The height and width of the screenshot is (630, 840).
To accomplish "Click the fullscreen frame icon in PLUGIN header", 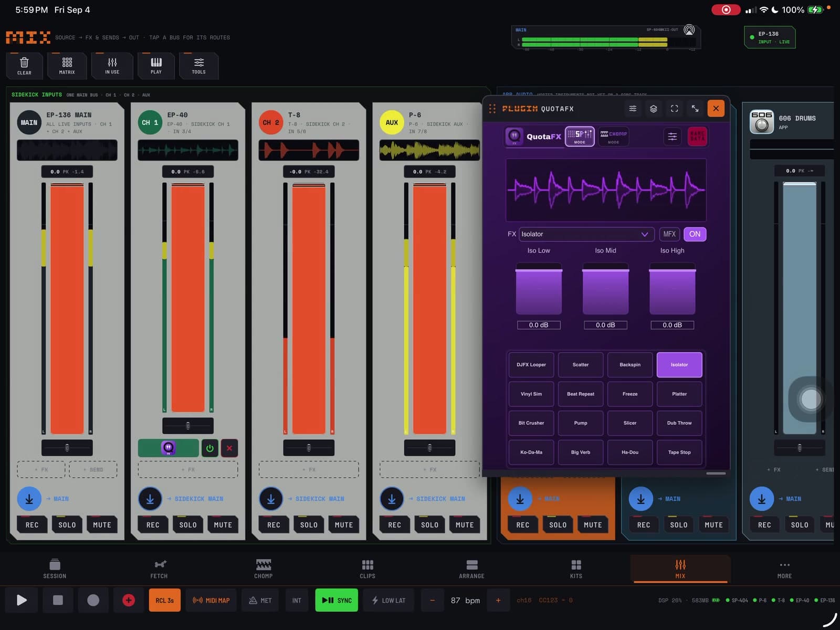I will pos(675,109).
